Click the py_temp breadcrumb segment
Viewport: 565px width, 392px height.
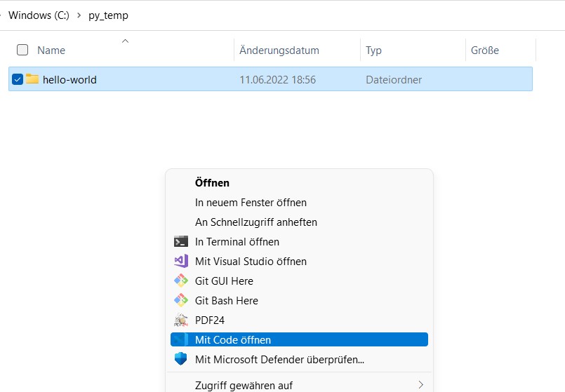tap(108, 15)
